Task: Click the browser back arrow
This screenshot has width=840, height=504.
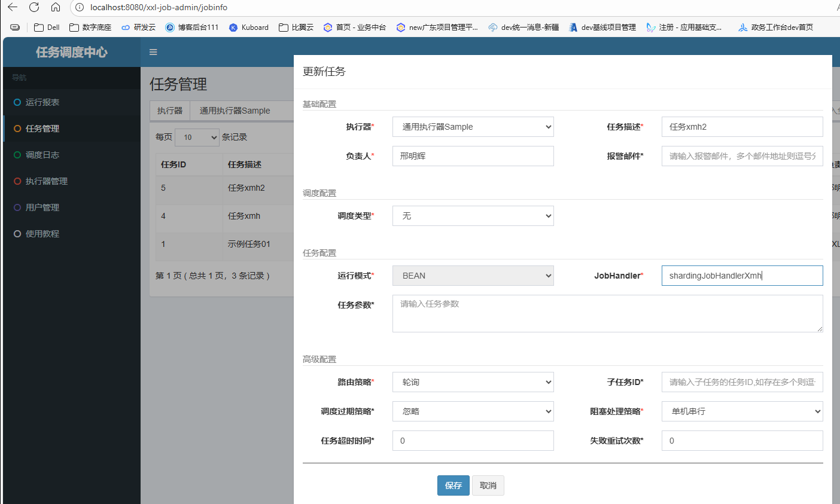Action: tap(13, 7)
